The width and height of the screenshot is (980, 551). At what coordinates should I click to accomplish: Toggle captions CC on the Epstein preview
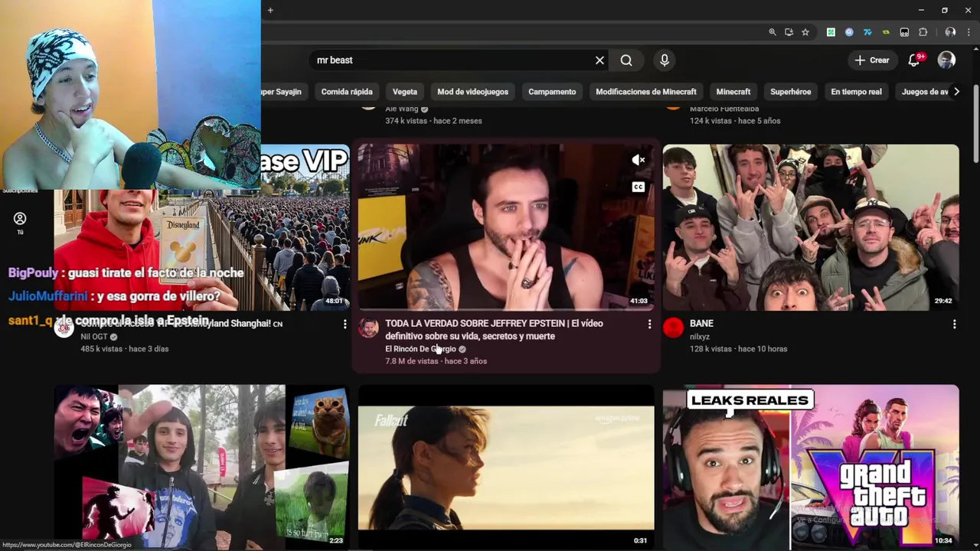click(639, 187)
